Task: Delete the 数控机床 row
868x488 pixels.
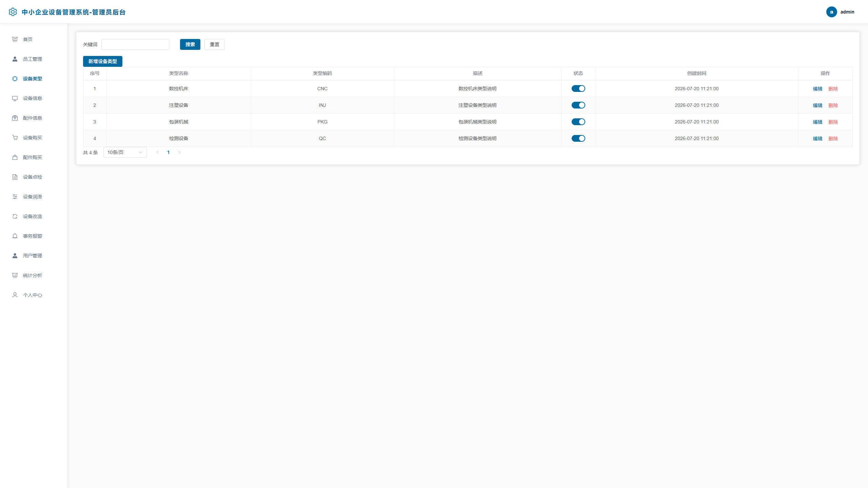Action: click(x=833, y=89)
